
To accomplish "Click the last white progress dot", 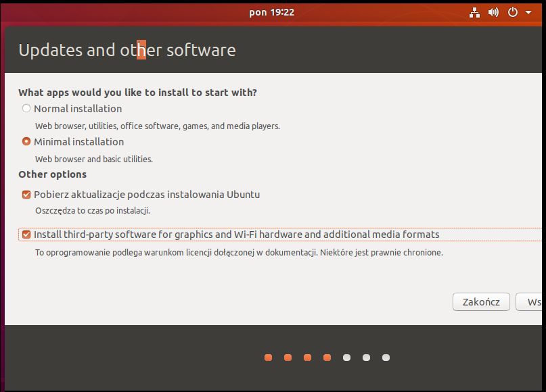I will (386, 358).
